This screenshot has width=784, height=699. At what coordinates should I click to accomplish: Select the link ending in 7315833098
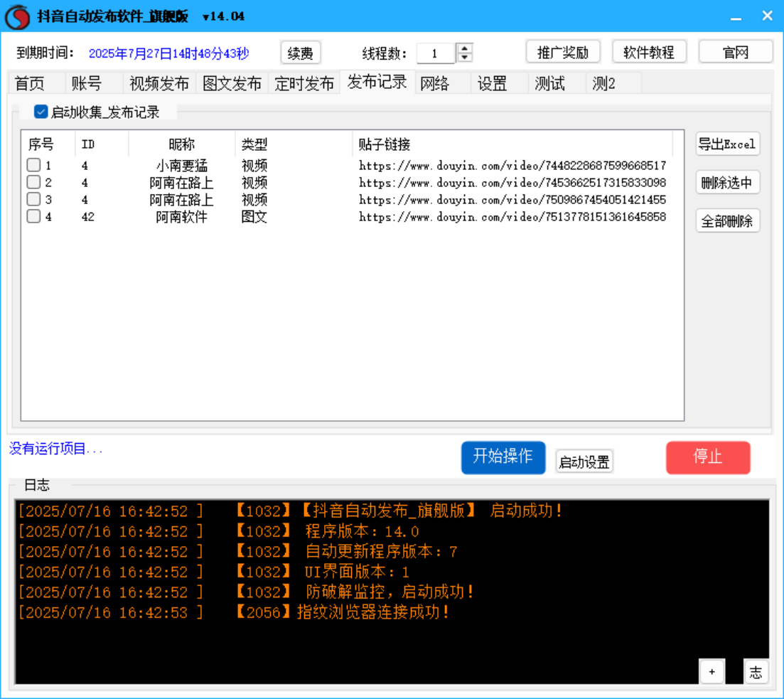(512, 183)
